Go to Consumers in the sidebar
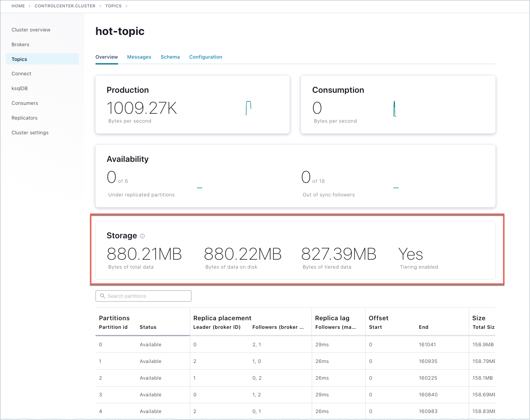 [25, 103]
